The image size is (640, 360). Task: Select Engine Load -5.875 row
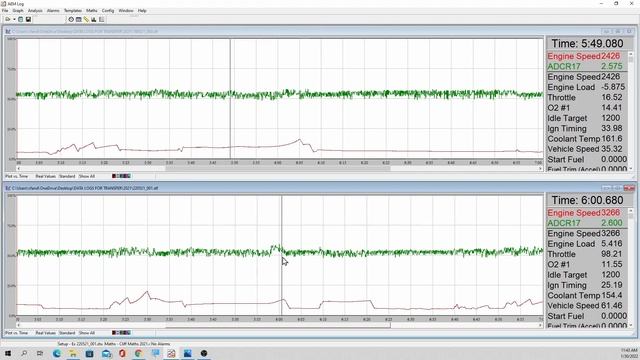587,87
